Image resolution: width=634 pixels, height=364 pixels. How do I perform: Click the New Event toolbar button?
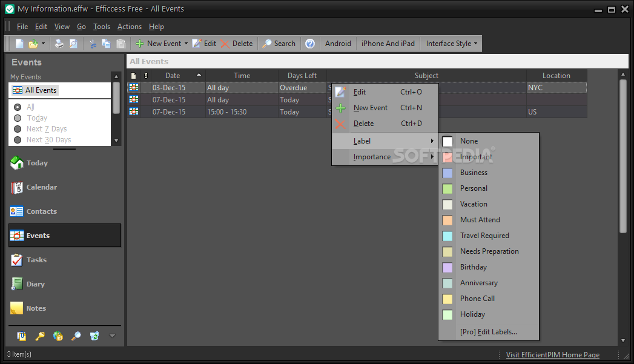tap(158, 44)
